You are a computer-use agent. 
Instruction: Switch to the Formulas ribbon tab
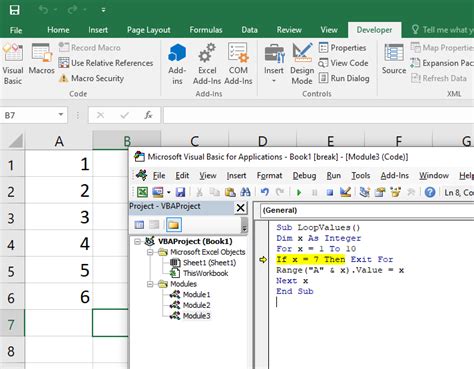(x=206, y=30)
